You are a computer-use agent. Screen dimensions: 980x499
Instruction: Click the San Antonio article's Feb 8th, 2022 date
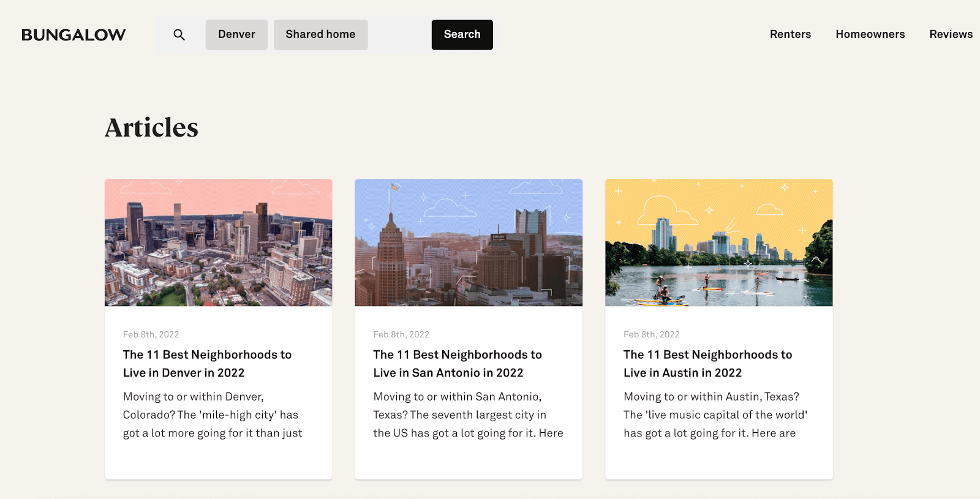pos(401,334)
